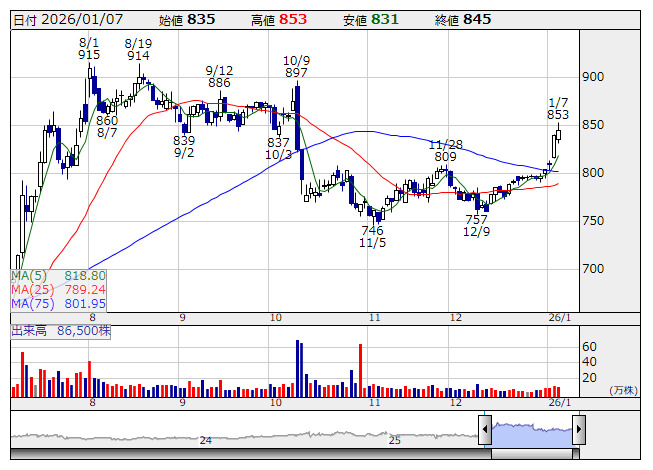Click the 出来高 86,500株 volume label
The height and width of the screenshot is (470, 653).
61,331
